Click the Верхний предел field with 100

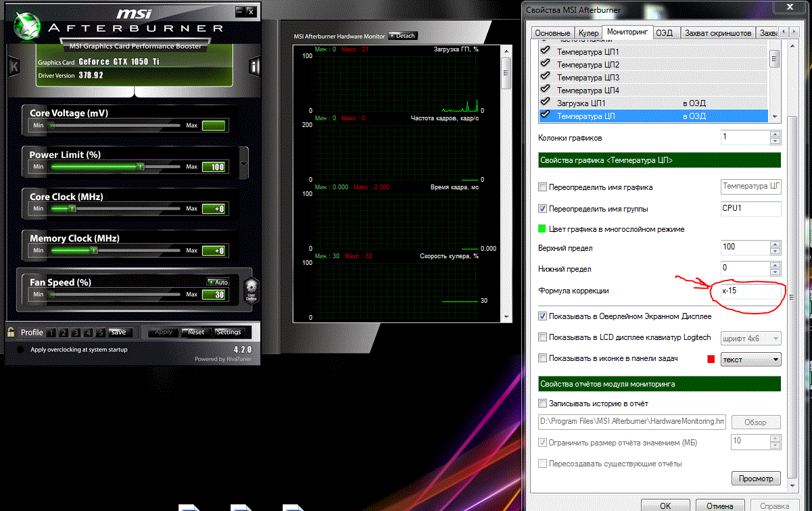pyautogui.click(x=744, y=247)
